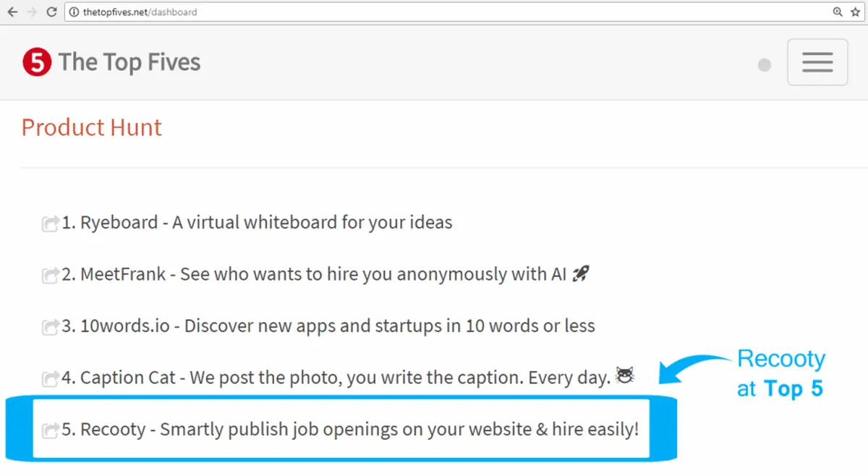Click the browser back arrow

[12, 12]
